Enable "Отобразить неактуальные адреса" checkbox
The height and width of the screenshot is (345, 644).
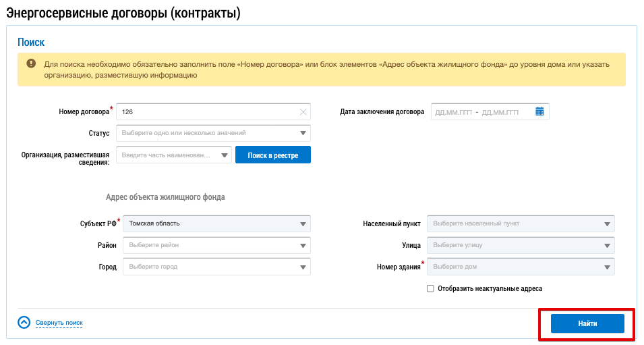point(430,288)
